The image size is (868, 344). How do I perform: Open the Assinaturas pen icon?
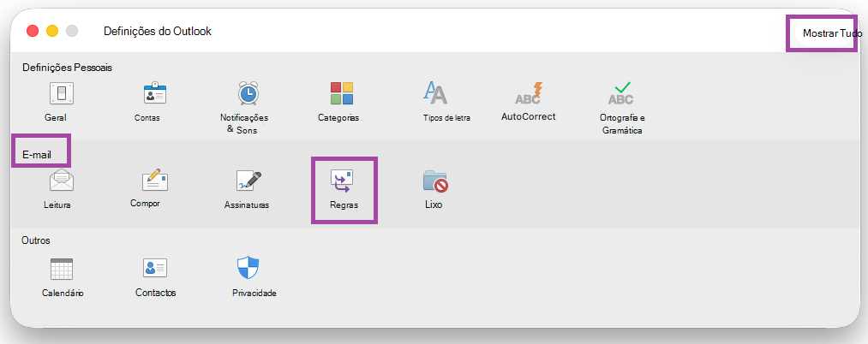point(248,181)
